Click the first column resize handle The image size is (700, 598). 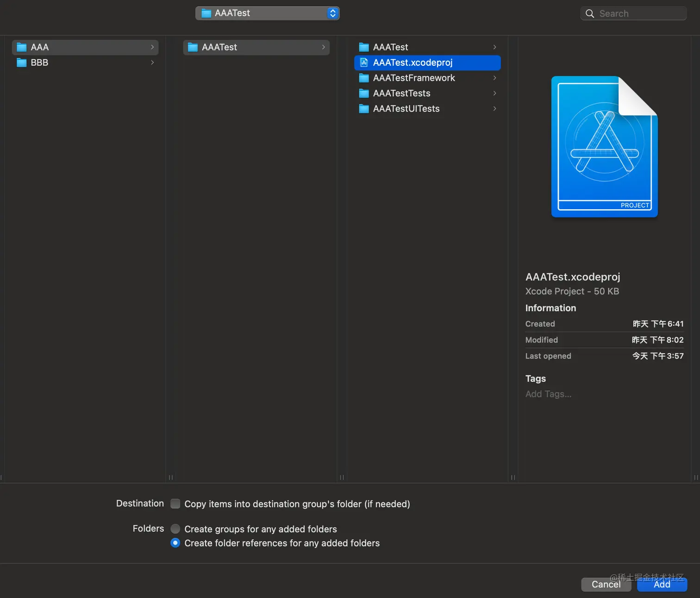tap(171, 477)
